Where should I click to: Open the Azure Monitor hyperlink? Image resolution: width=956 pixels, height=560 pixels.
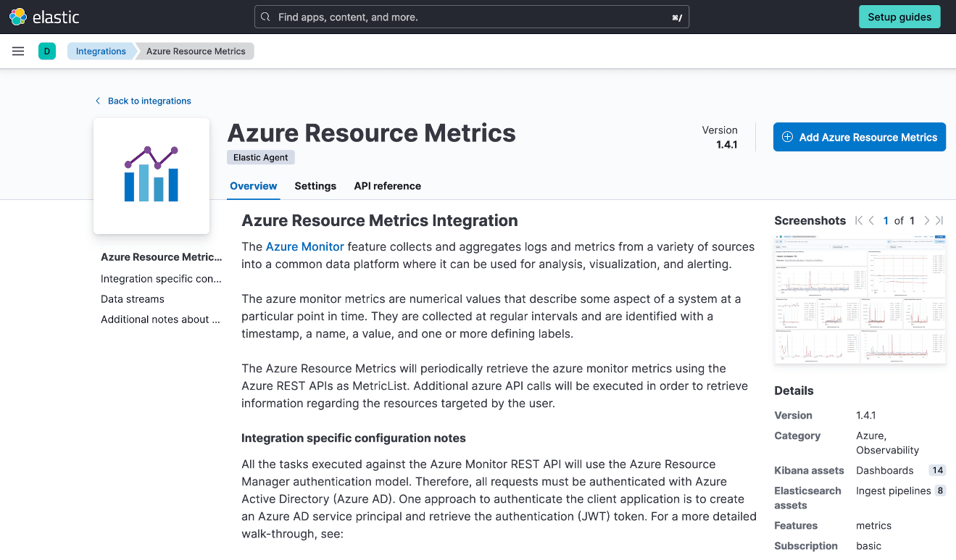pyautogui.click(x=304, y=247)
